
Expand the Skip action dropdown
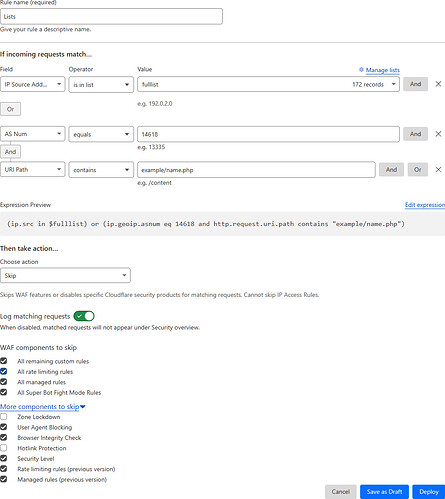click(x=65, y=275)
